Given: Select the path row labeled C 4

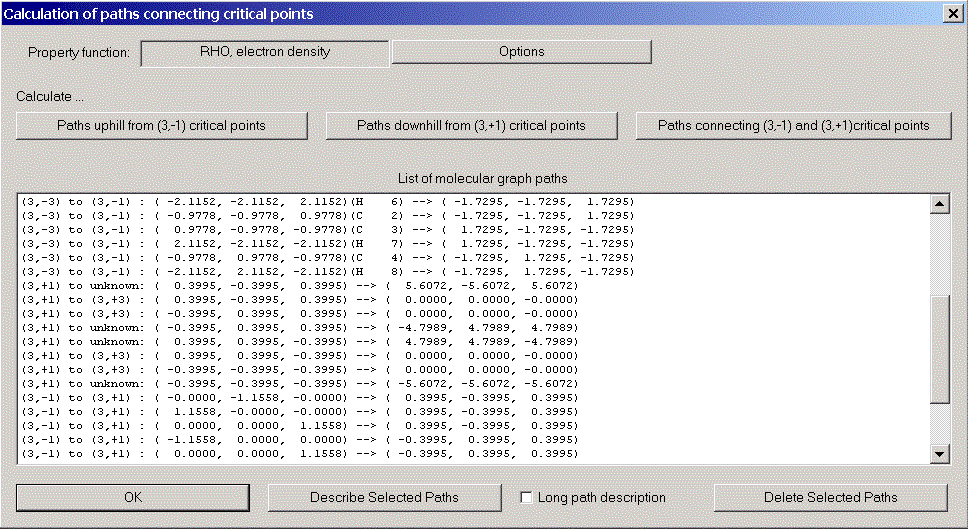Looking at the screenshot, I should coord(326,258).
